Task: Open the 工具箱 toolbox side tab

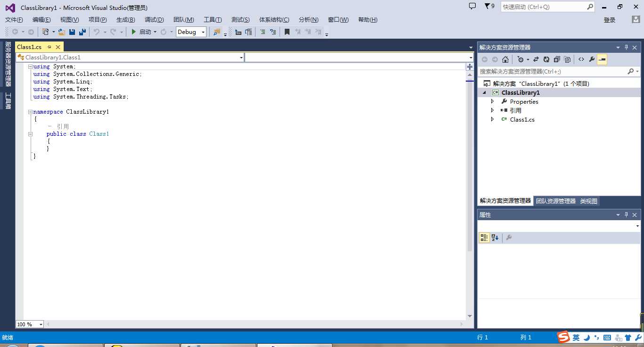Action: 8,101
